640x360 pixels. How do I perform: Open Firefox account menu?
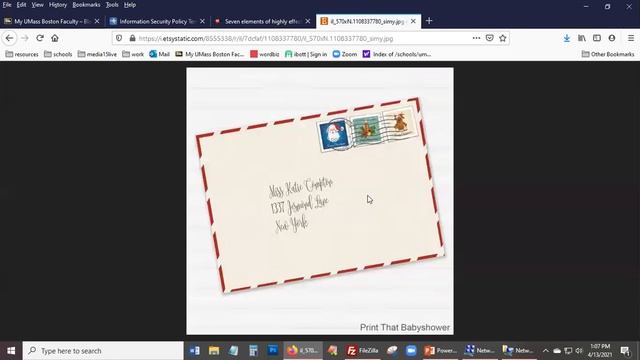click(611, 38)
